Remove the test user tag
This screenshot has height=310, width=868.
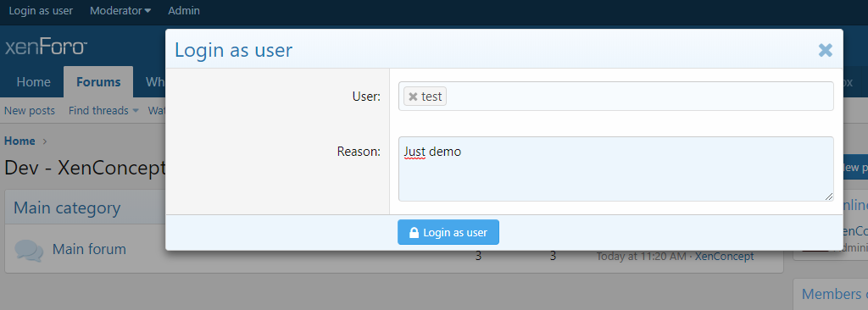pyautogui.click(x=413, y=97)
